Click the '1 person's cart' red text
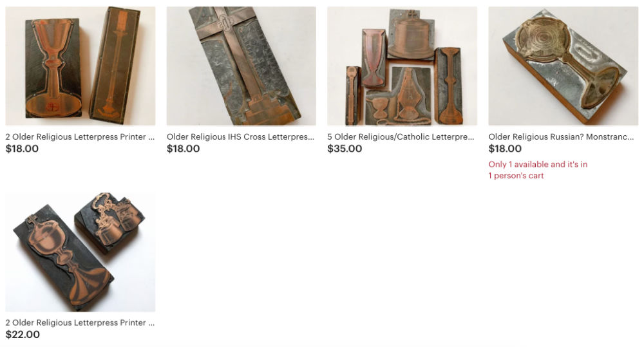 (516, 176)
